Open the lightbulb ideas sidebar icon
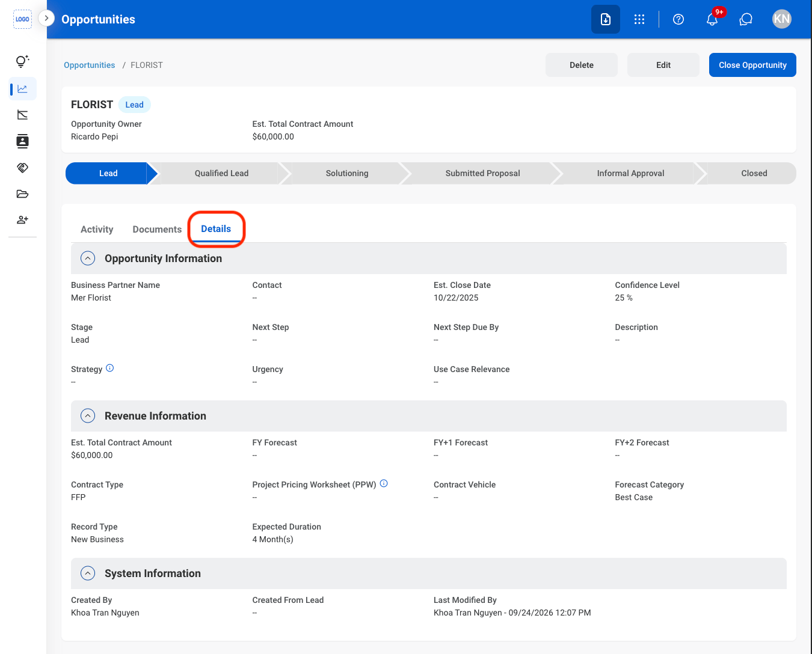 [x=22, y=61]
